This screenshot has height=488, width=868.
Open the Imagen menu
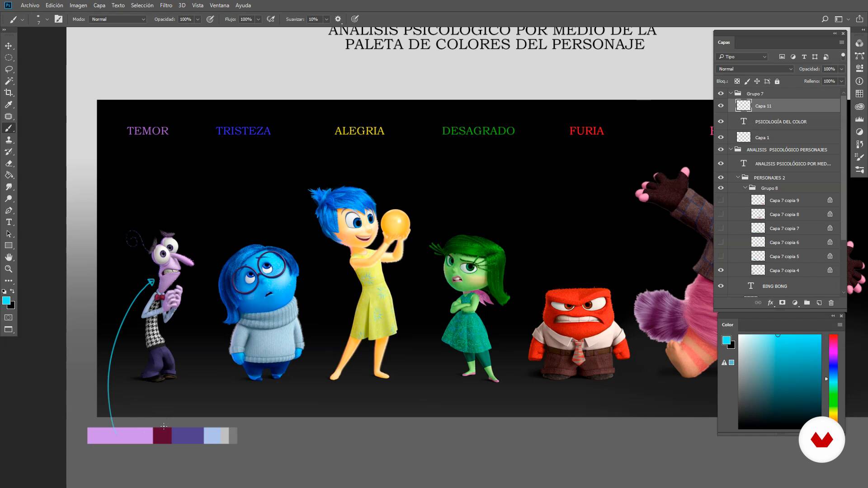[x=78, y=5]
